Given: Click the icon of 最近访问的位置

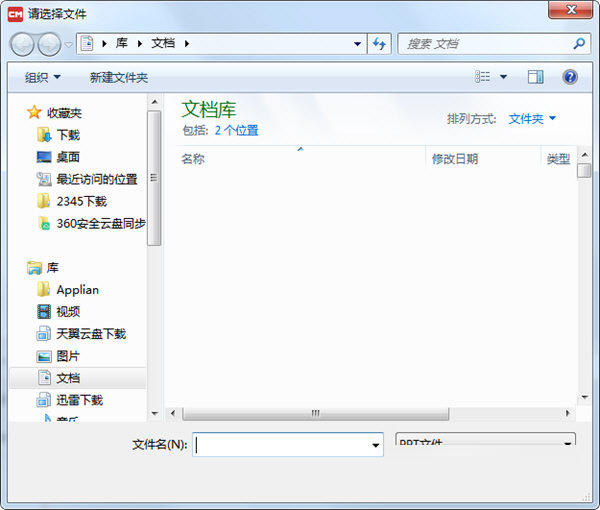Looking at the screenshot, I should click(44, 179).
